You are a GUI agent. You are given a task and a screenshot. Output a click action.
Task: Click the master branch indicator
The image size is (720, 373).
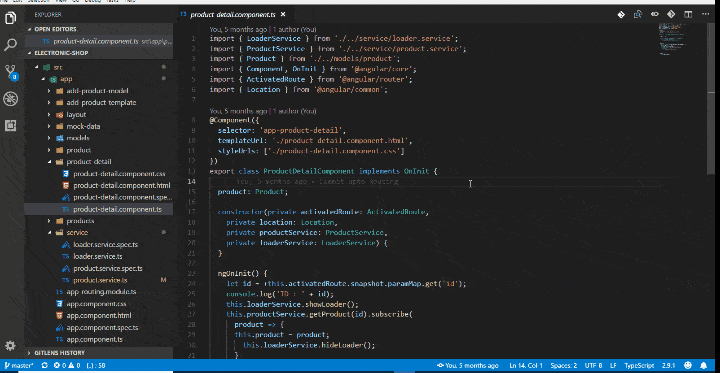18,366
